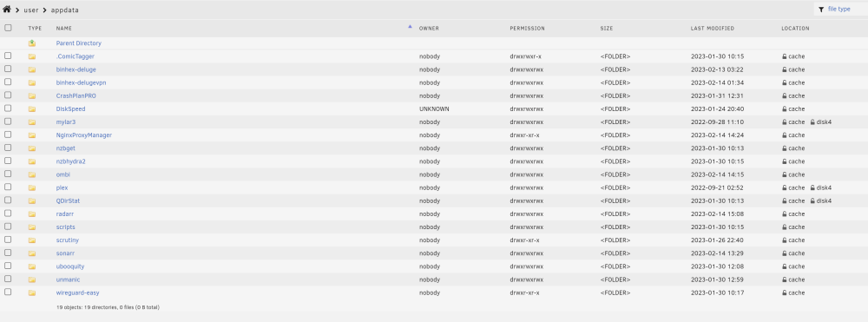Click date 2023-02-14 15:08 for radarr

click(x=717, y=214)
